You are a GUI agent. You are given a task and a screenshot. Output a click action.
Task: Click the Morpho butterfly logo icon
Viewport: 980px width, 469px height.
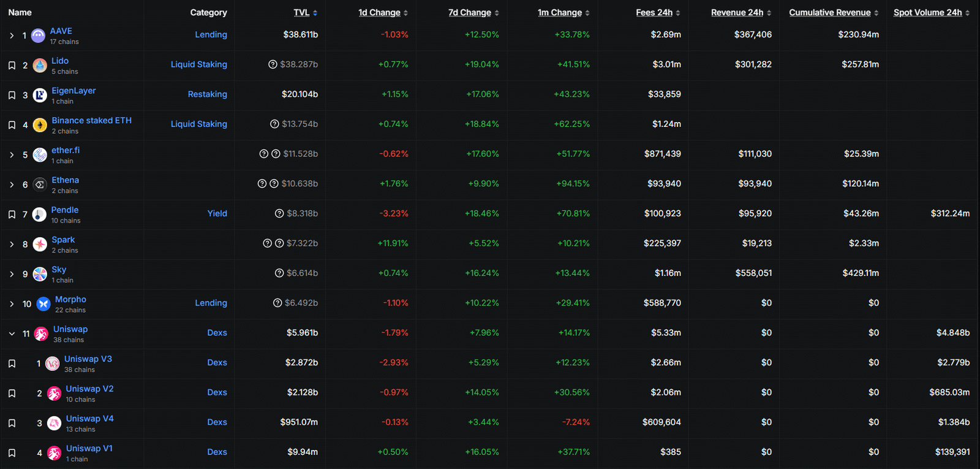point(43,304)
